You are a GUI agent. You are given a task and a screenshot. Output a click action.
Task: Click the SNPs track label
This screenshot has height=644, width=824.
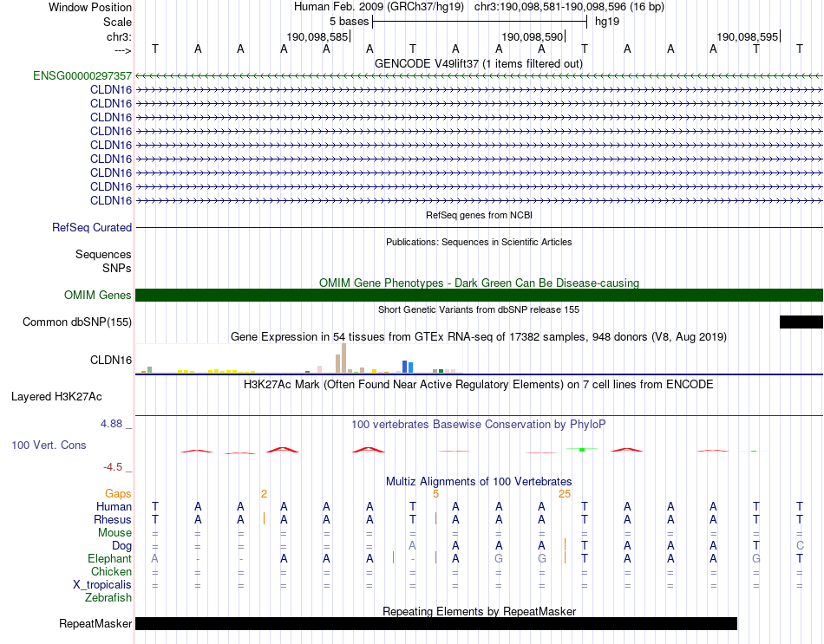pyautogui.click(x=117, y=268)
